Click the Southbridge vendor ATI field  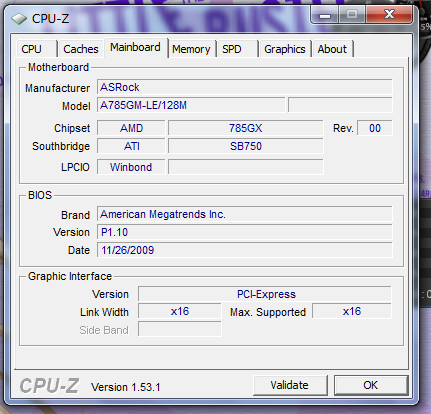[x=131, y=146]
